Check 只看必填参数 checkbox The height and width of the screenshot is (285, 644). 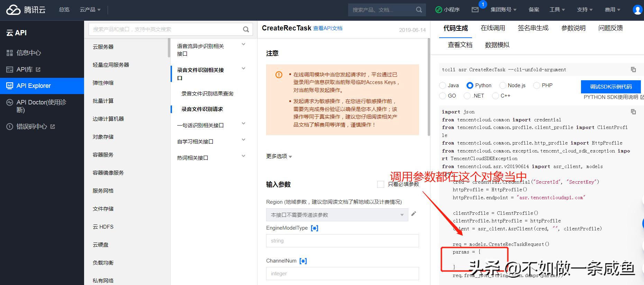coord(381,184)
